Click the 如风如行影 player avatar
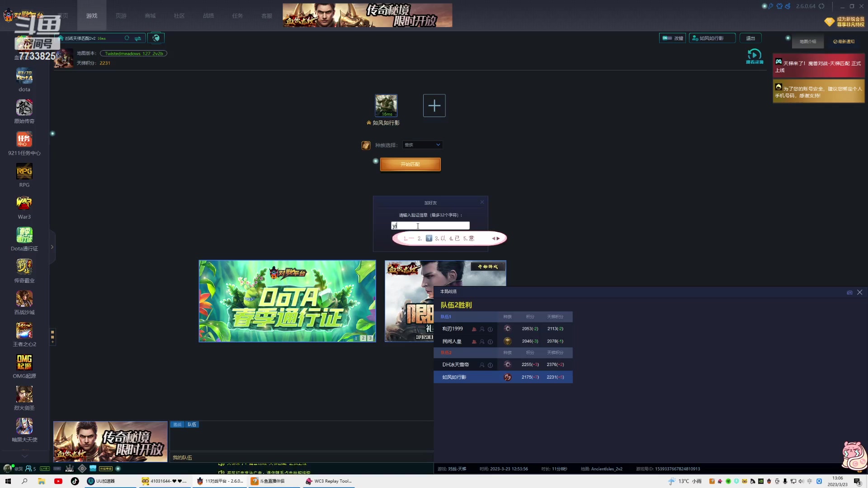Screen dimensions: 868x488 pos(386,105)
